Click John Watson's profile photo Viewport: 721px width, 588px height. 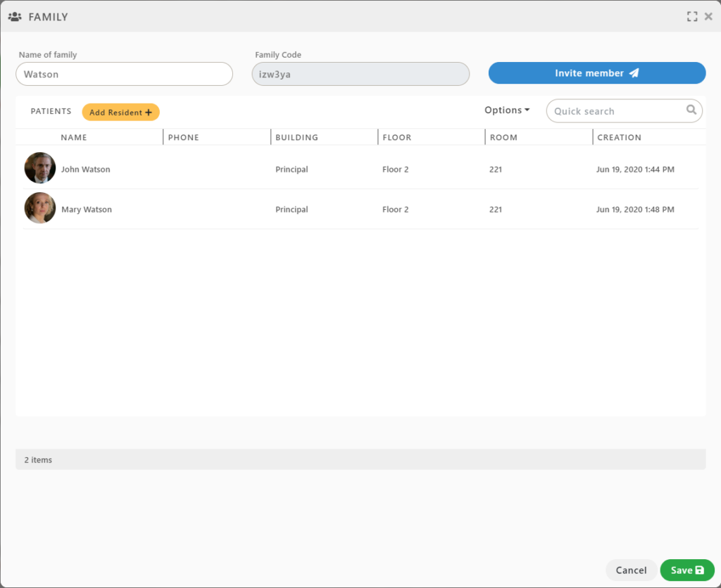[40, 168]
